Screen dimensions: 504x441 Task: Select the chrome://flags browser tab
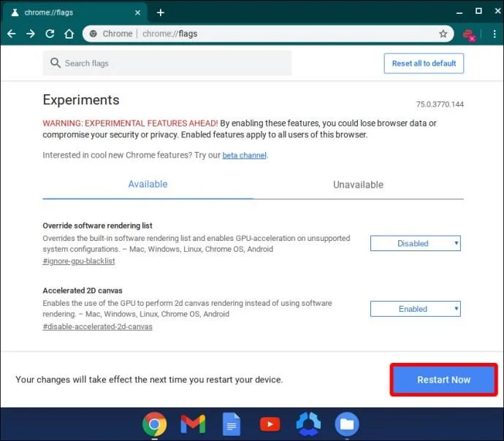[x=75, y=12]
